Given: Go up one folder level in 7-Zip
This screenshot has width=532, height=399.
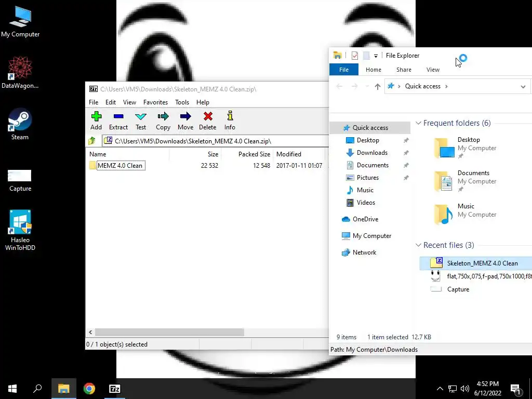Looking at the screenshot, I should pyautogui.click(x=92, y=141).
